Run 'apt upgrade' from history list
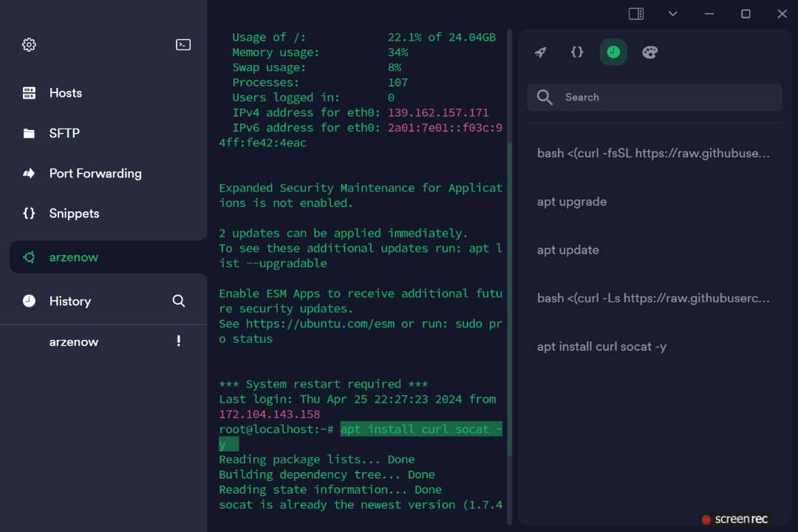Screen dimensions: 798x532 point(572,202)
